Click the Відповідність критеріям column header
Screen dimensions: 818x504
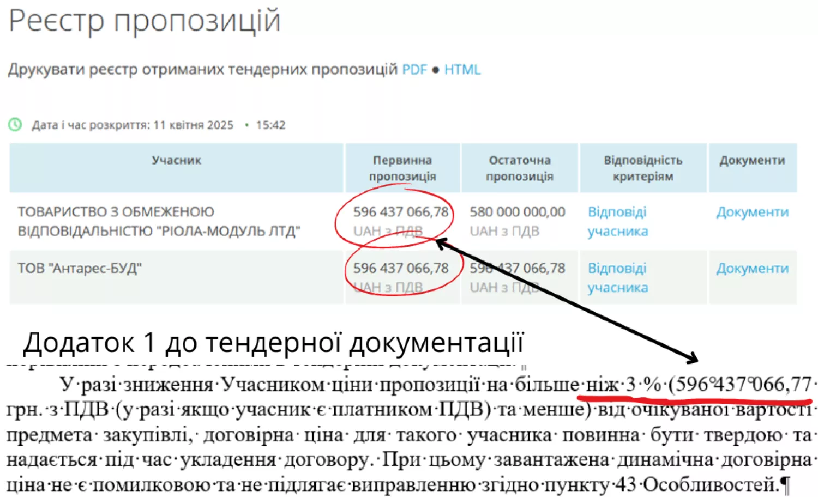[643, 168]
